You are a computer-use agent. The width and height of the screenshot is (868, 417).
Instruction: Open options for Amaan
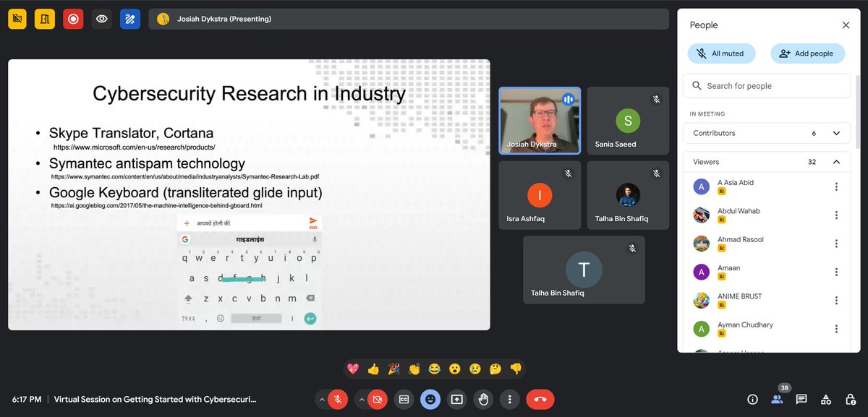coord(836,272)
